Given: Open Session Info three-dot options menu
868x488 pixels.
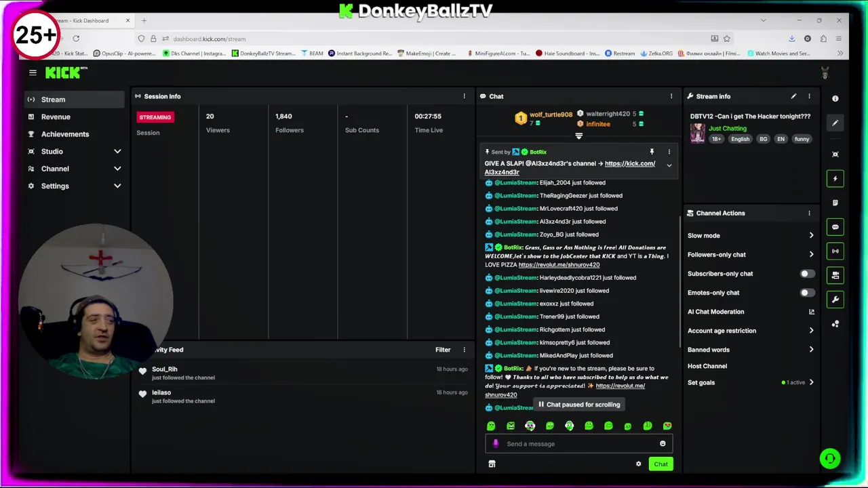Looking at the screenshot, I should (x=465, y=96).
